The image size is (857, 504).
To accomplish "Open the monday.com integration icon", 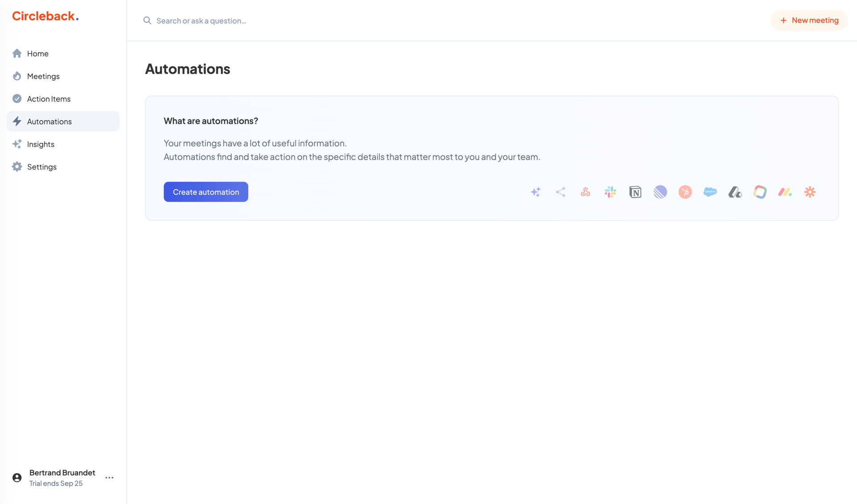I will pyautogui.click(x=785, y=192).
